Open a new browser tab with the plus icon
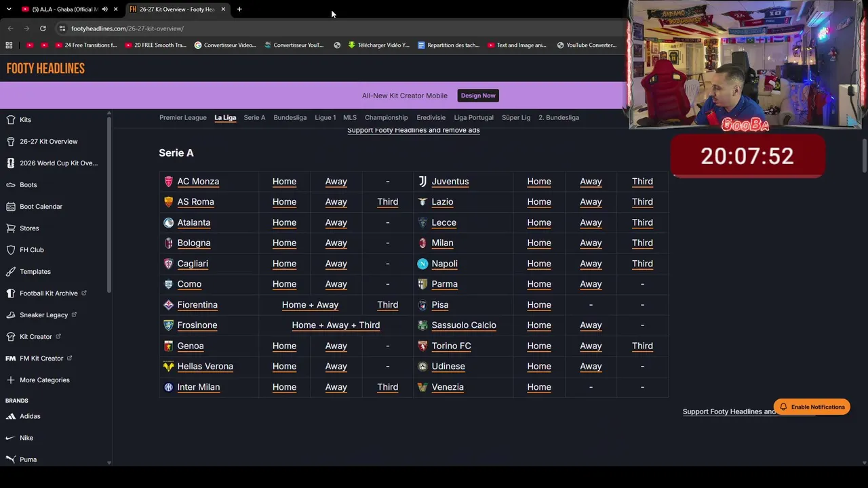Screen dimensions: 868x488 [239, 9]
